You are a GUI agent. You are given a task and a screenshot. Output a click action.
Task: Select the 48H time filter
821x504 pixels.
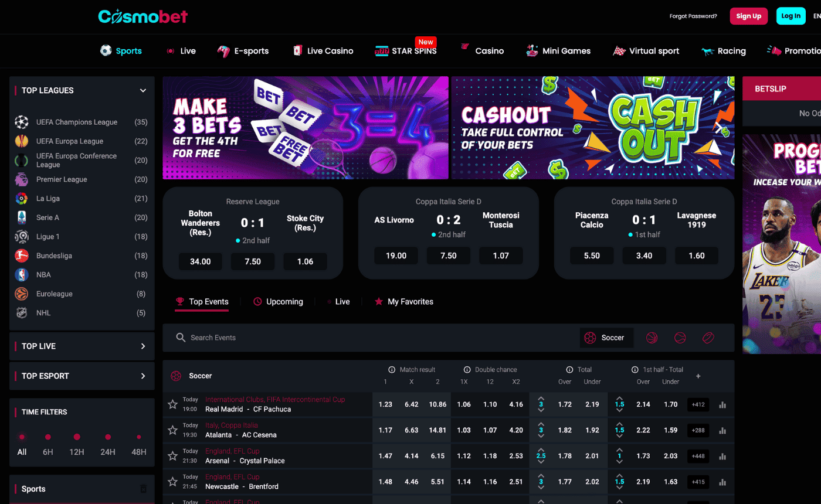(139, 444)
